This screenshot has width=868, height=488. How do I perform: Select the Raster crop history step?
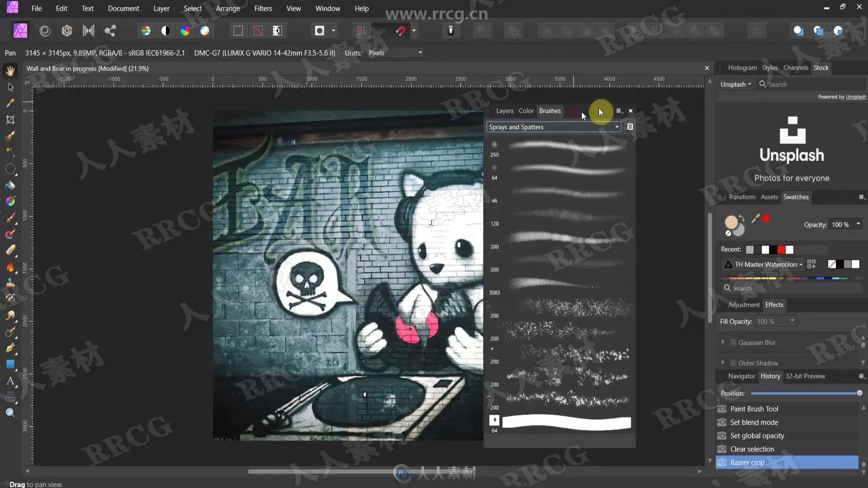(787, 463)
